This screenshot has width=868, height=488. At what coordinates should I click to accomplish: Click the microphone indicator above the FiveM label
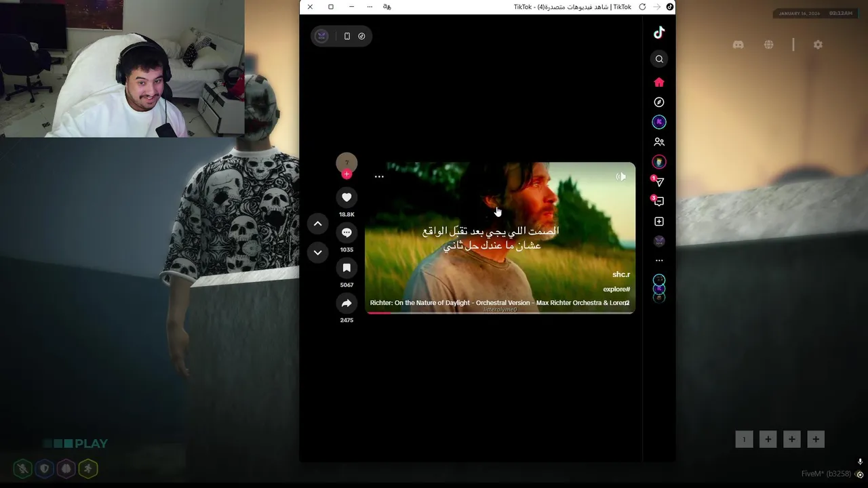tap(860, 462)
